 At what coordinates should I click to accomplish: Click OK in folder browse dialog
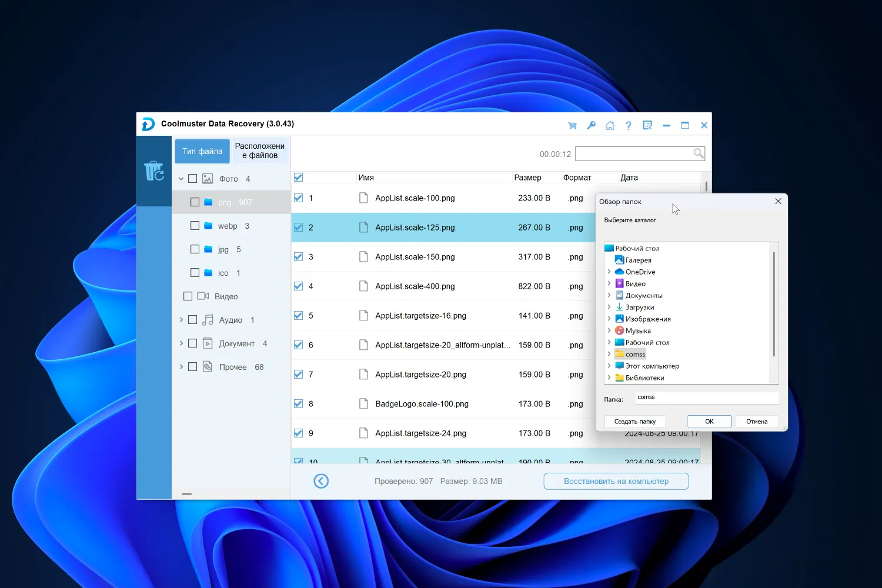(x=709, y=421)
